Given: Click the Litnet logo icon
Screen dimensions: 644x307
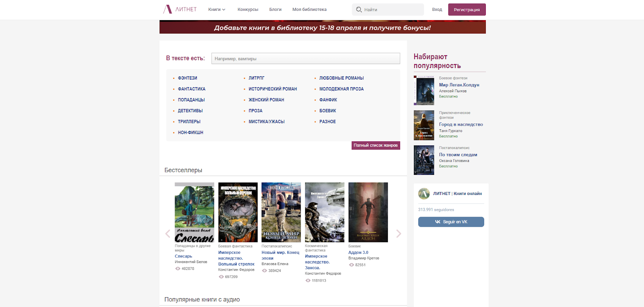Looking at the screenshot, I should pos(167,9).
